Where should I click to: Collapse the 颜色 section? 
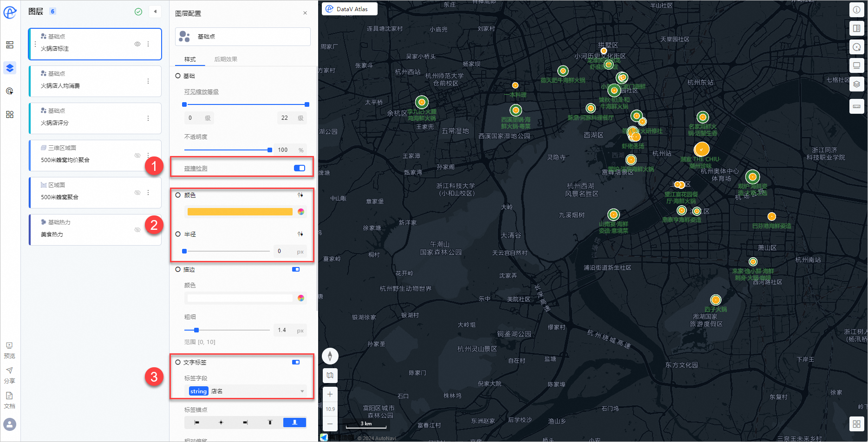[178, 195]
